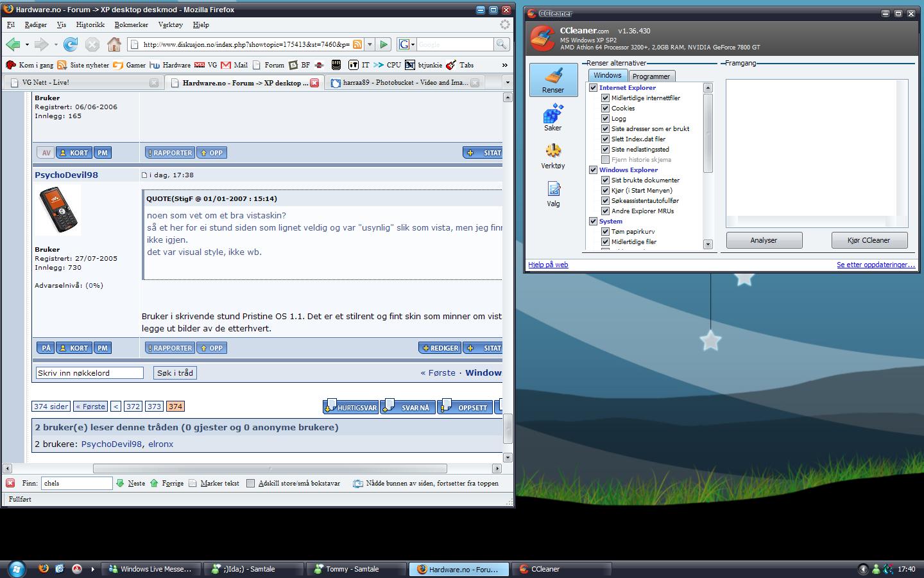Switch to harraa89 Photobucket tab
The height and width of the screenshot is (578, 924).
(x=404, y=82)
